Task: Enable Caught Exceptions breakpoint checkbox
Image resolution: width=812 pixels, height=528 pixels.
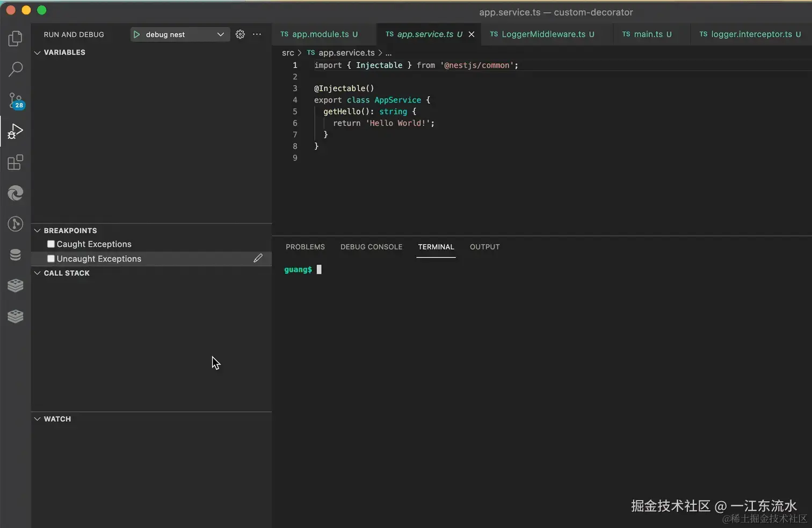Action: pos(51,244)
